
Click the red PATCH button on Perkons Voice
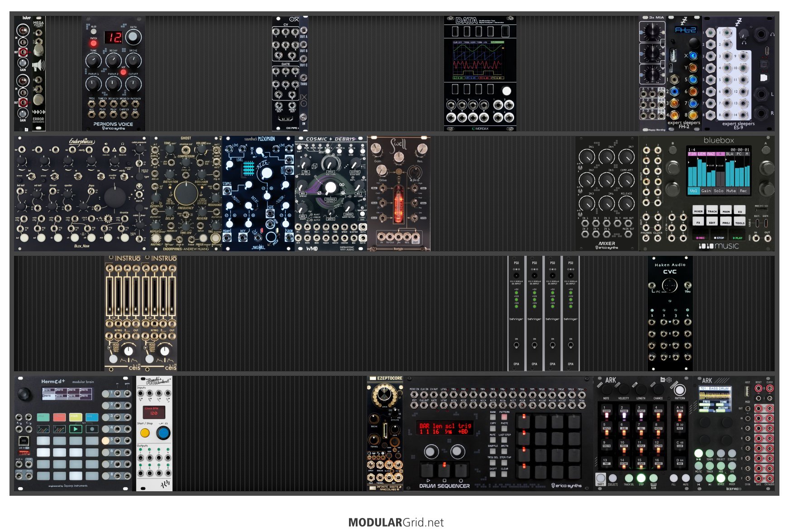click(x=94, y=44)
